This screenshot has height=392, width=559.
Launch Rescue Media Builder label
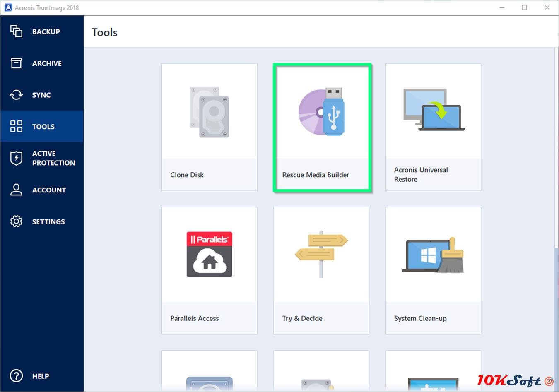(316, 175)
